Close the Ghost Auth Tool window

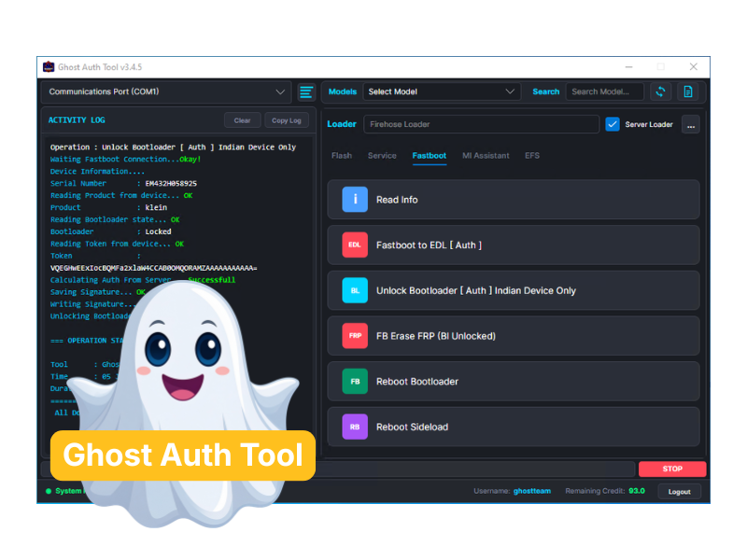694,66
